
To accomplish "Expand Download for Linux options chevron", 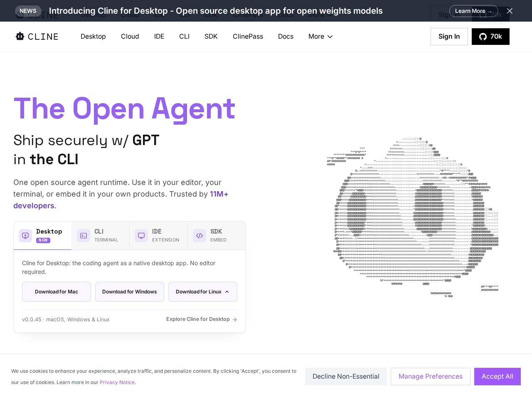I will (x=227, y=292).
